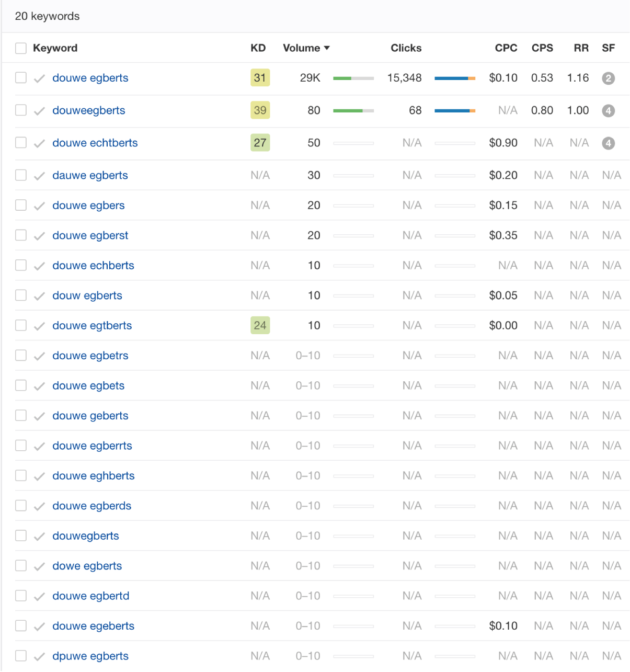This screenshot has width=630, height=672.
Task: Open SERP features badge for douwe egberts
Action: 608,78
